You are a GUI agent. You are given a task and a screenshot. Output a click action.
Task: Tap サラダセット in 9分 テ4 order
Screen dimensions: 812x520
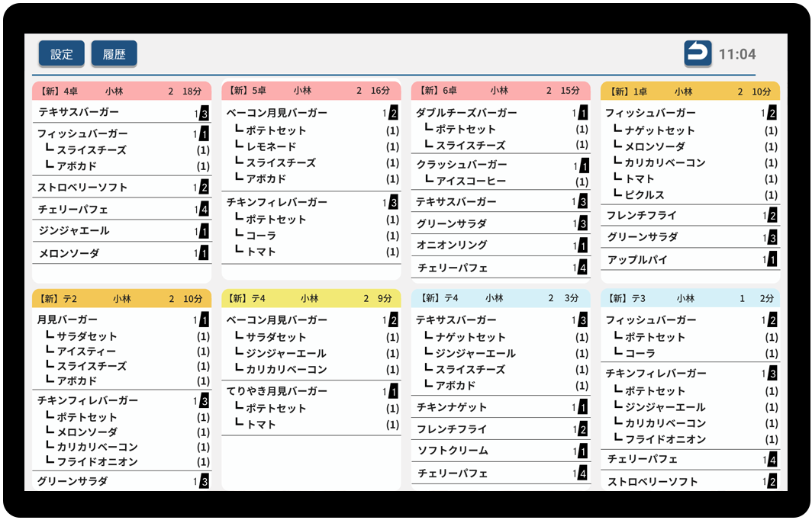pos(311,337)
